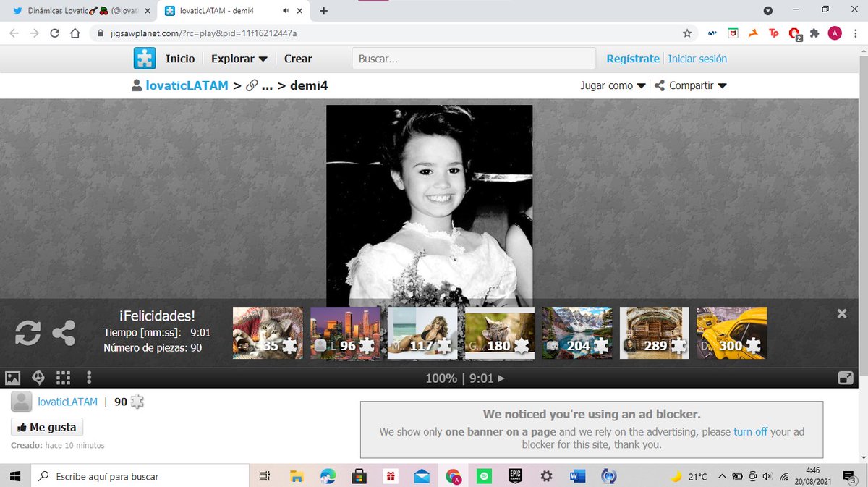Open Microsoft Store from the taskbar
Image resolution: width=868 pixels, height=487 pixels.
pos(358,476)
